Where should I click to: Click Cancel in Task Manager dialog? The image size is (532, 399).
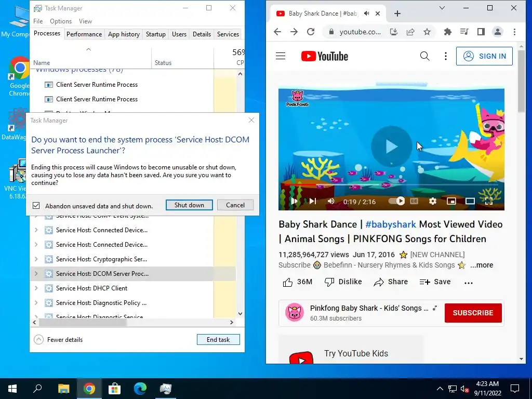[235, 205]
